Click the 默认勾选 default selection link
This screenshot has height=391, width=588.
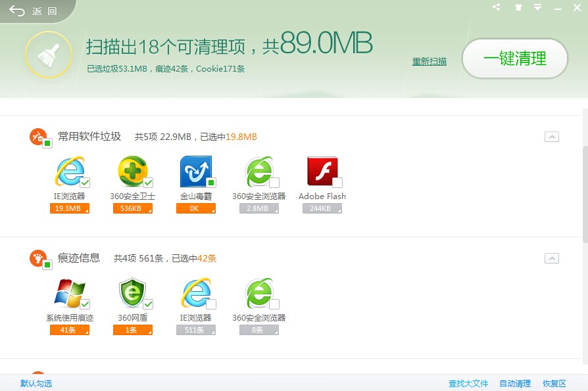[36, 384]
